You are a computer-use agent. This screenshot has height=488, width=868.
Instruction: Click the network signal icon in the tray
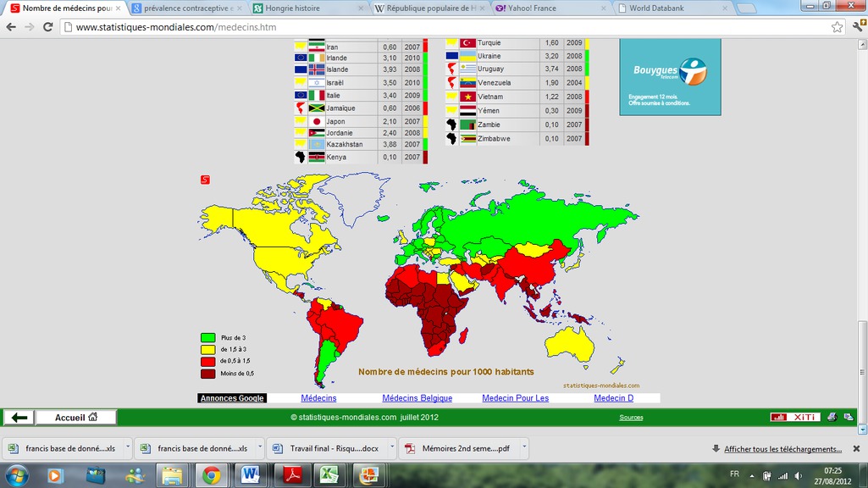(x=782, y=475)
